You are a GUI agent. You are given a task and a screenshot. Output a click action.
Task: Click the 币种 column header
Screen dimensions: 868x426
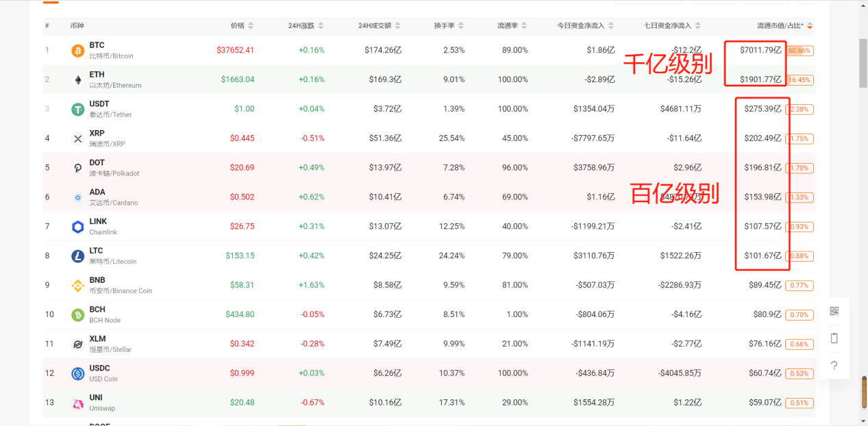click(x=77, y=25)
